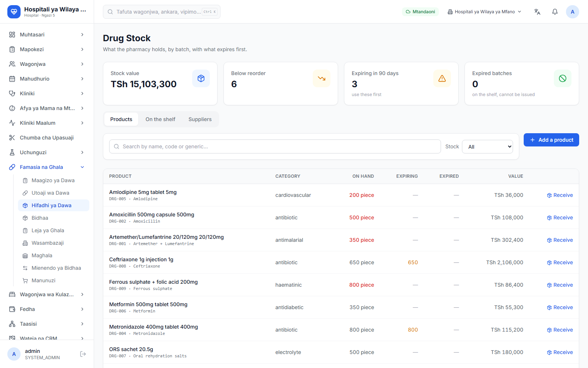588x368 pixels.
Task: Click the 650 expiring value for Ceftriaxone
Action: tap(413, 262)
